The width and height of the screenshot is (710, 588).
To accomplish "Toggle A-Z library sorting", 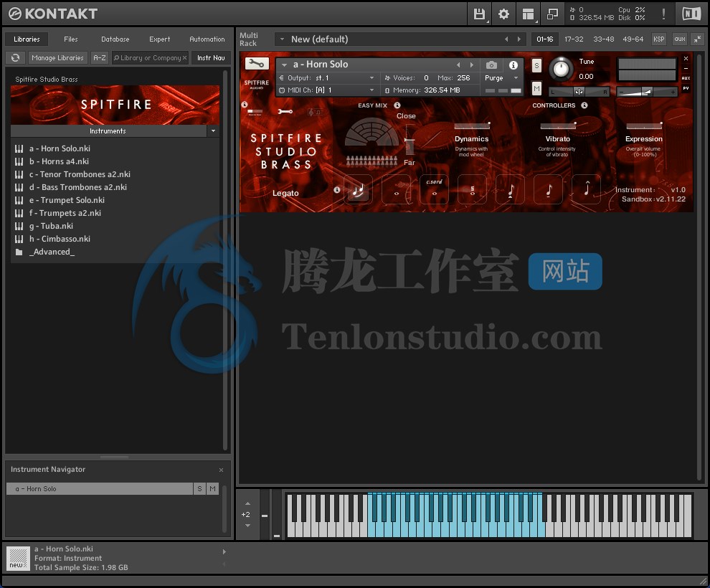I will point(100,58).
